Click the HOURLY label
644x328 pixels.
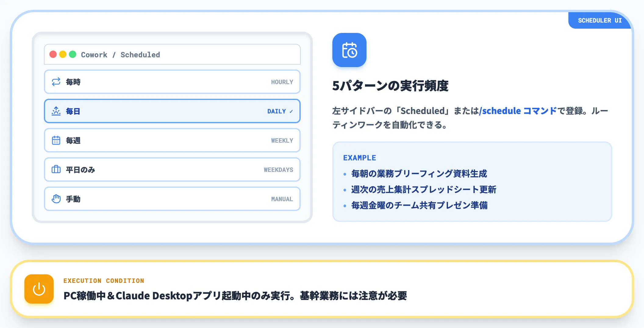coord(282,82)
